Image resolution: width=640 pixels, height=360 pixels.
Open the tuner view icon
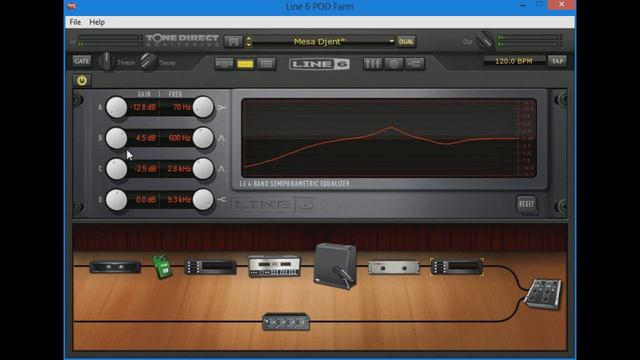pos(393,64)
